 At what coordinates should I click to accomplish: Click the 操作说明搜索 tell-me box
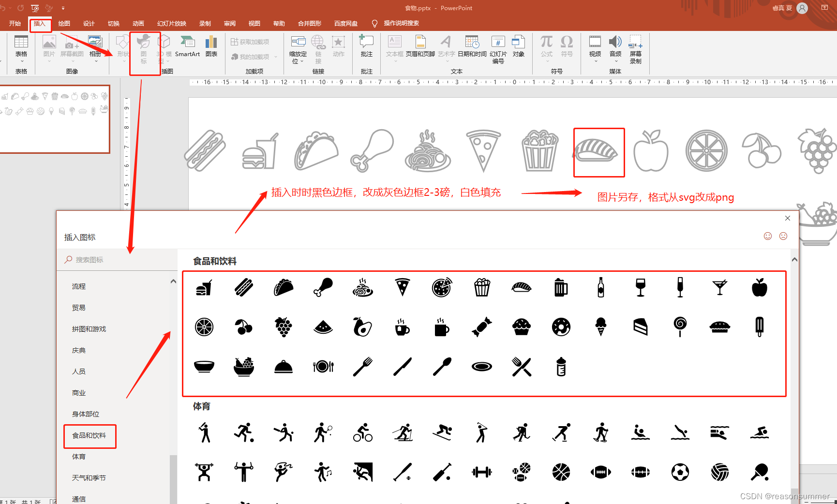pyautogui.click(x=401, y=23)
